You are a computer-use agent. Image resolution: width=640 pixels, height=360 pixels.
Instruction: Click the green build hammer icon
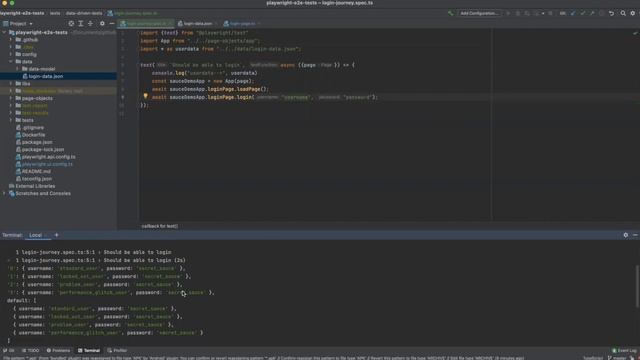(450, 13)
